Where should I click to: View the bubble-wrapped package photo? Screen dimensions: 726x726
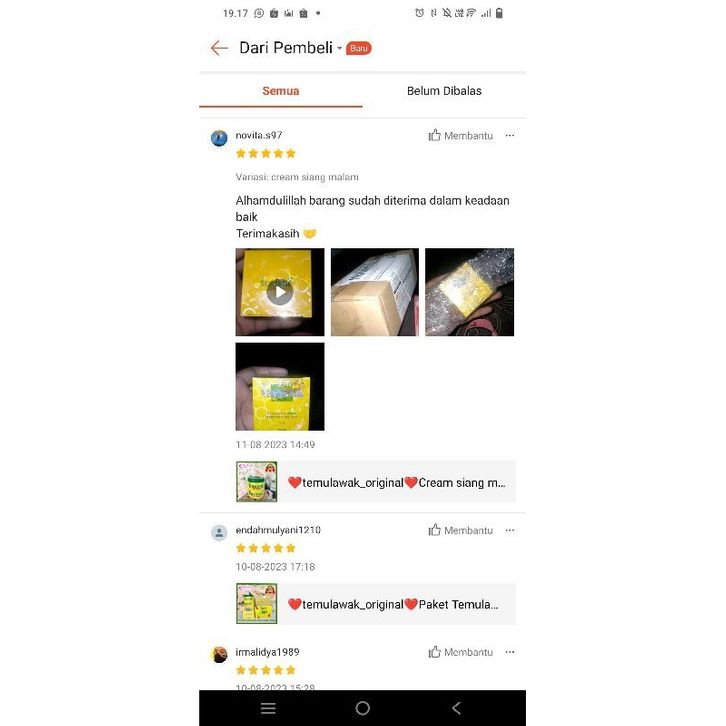coord(469,292)
